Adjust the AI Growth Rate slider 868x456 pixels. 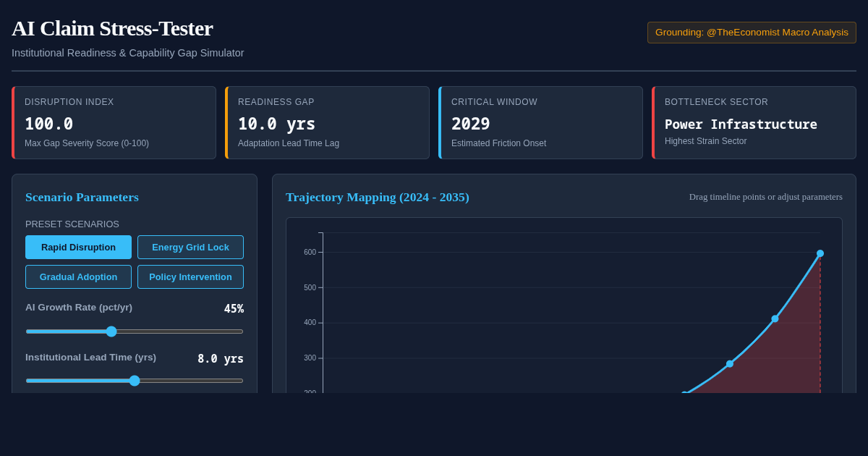[135, 332]
